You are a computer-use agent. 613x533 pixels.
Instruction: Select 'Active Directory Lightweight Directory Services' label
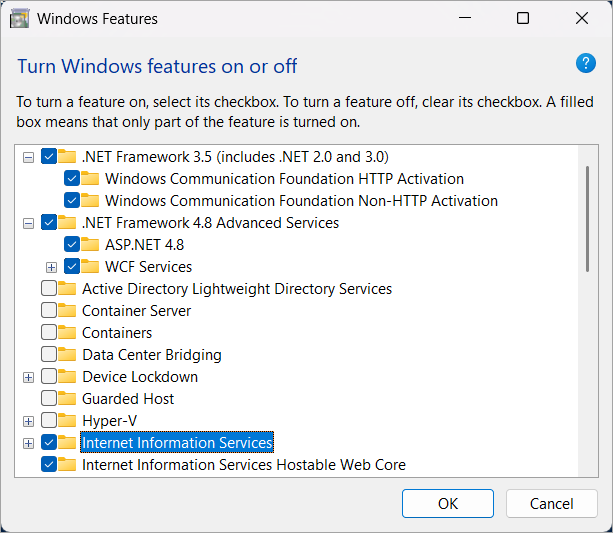click(x=237, y=289)
